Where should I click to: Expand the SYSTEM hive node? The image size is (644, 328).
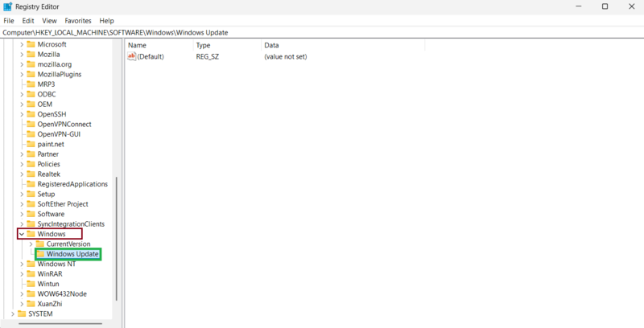(12, 314)
